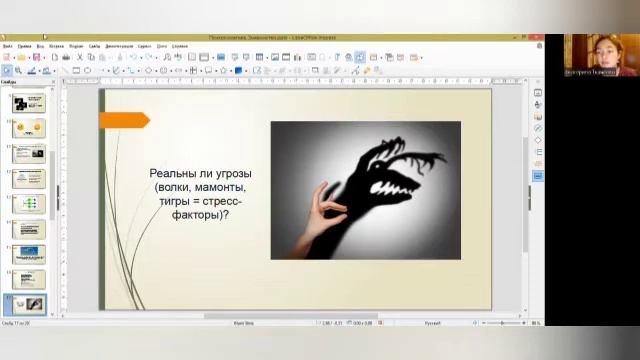Click the Undo arrow icon
Viewport: 640px width, 360px height.
pos(133,58)
